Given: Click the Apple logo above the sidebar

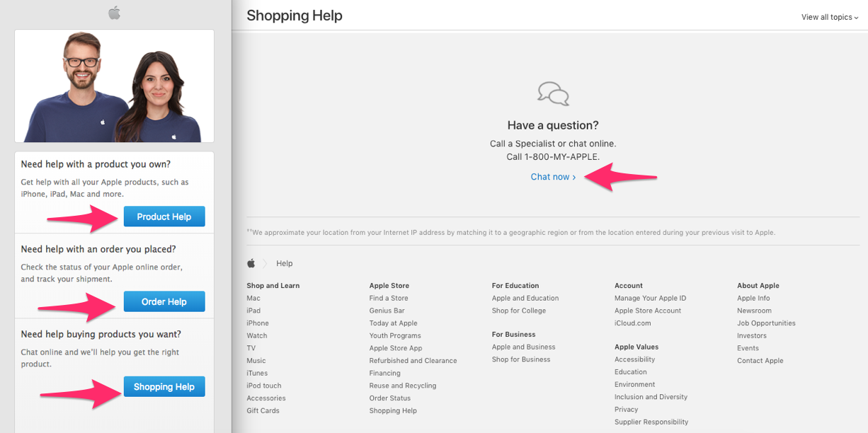Looking at the screenshot, I should click(114, 13).
